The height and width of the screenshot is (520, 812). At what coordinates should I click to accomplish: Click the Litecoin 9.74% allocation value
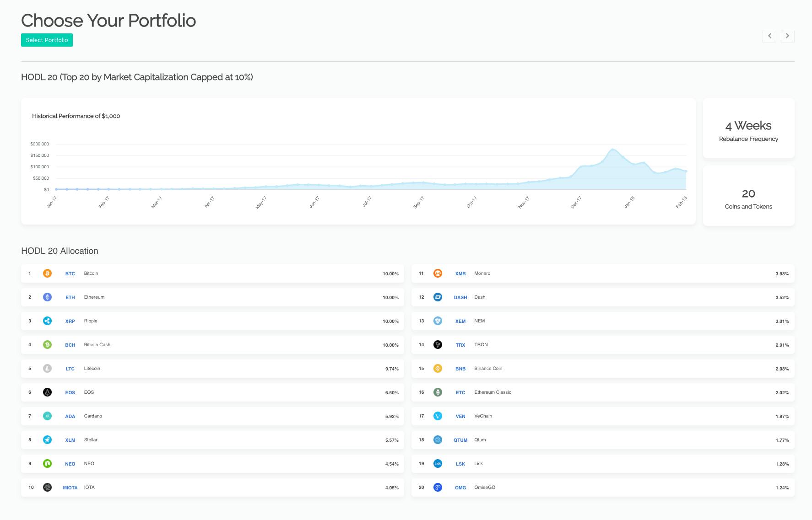point(392,369)
